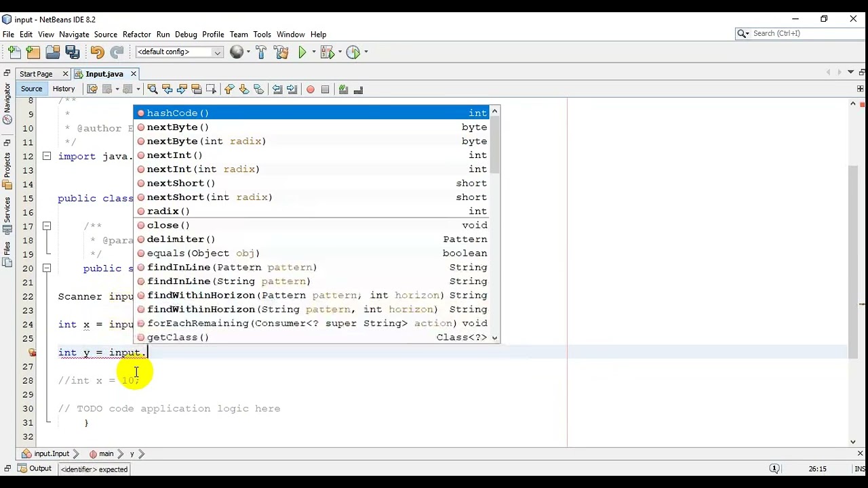Open the File menu
Image resolution: width=868 pixels, height=488 pixels.
pyautogui.click(x=8, y=35)
